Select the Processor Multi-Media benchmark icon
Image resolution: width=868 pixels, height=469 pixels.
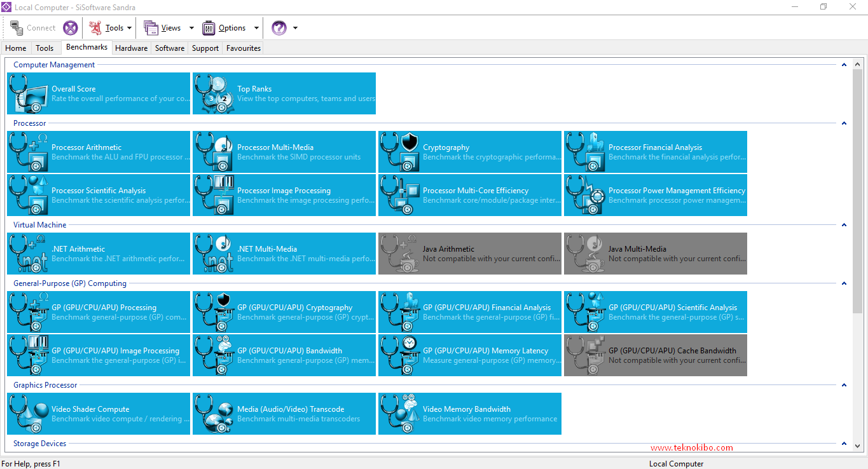[x=214, y=152]
